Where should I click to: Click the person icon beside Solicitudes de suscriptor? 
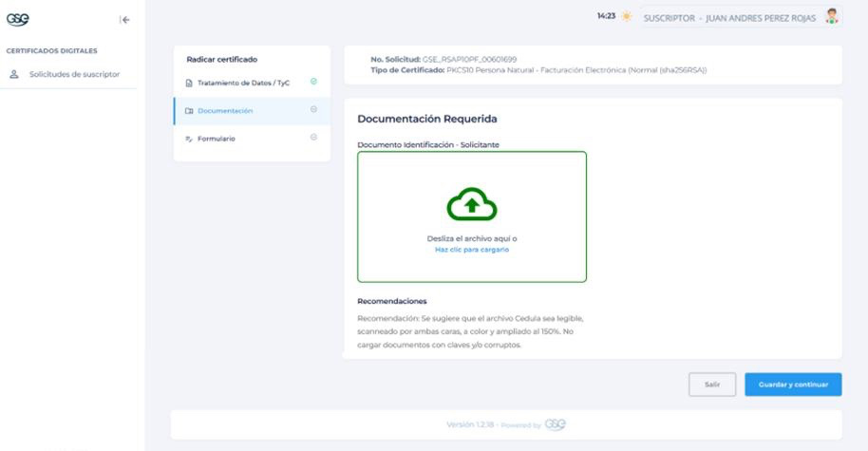point(14,74)
